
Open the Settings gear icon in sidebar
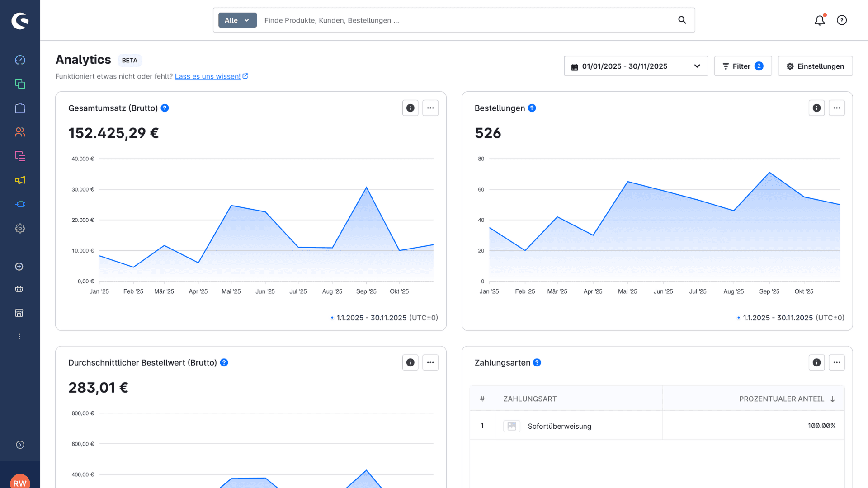pos(20,229)
